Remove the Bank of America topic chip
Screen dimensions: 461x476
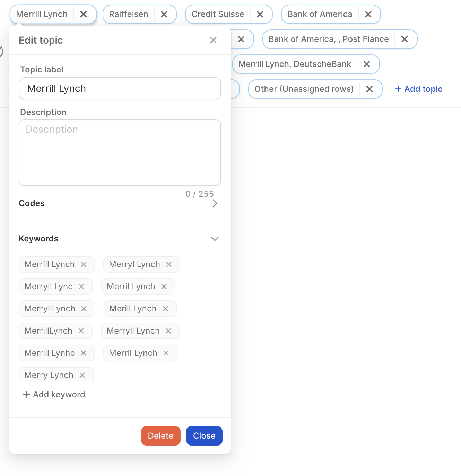368,14
